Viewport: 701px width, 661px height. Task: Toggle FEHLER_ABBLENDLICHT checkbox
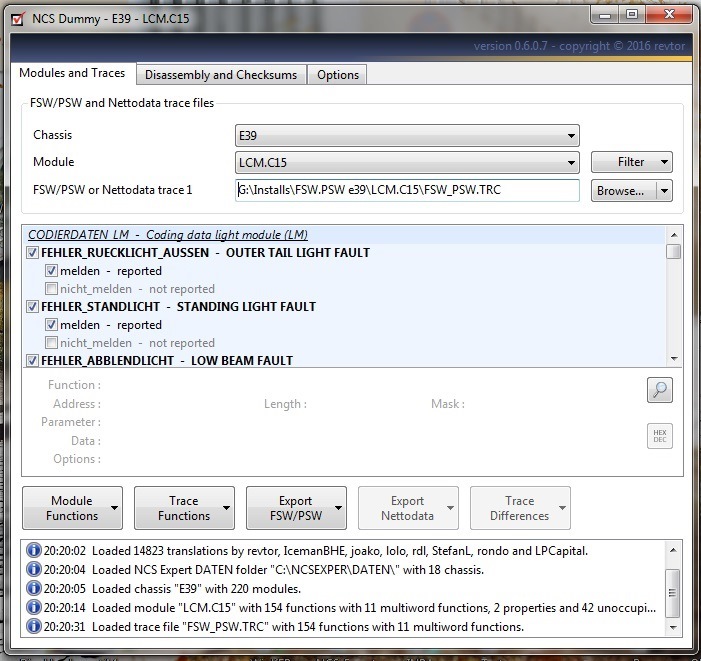click(32, 360)
